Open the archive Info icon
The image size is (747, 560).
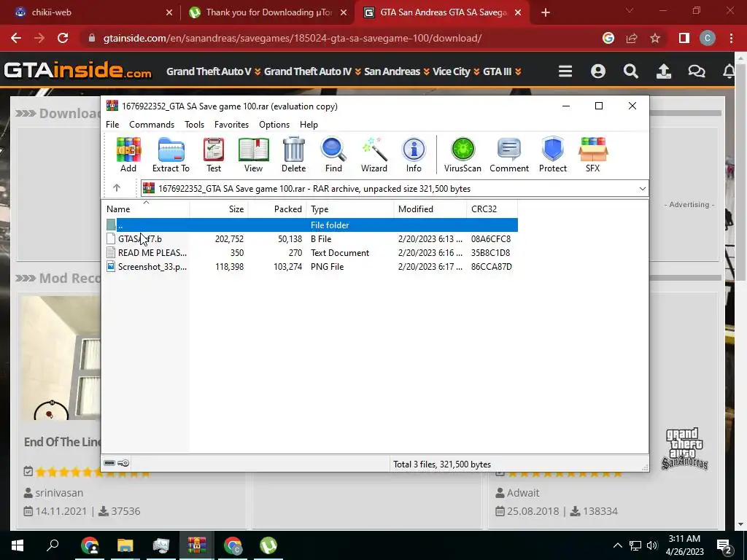414,155
